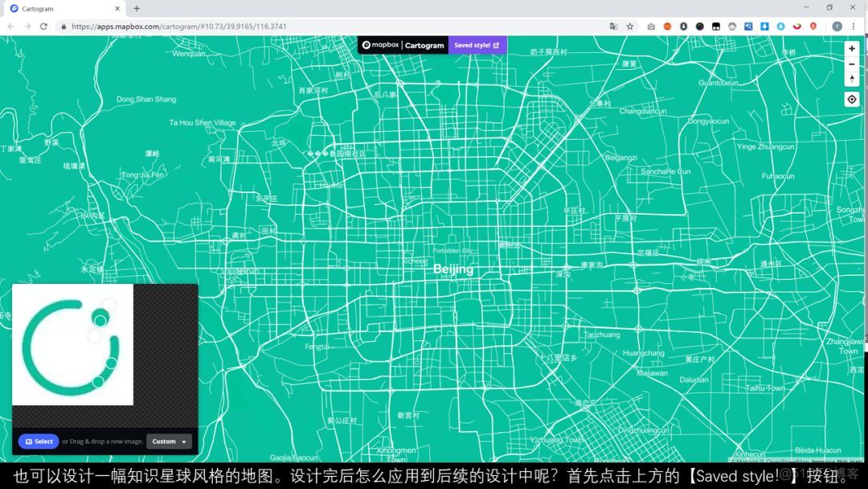Click the page reload icon in the browser

pyautogui.click(x=43, y=26)
